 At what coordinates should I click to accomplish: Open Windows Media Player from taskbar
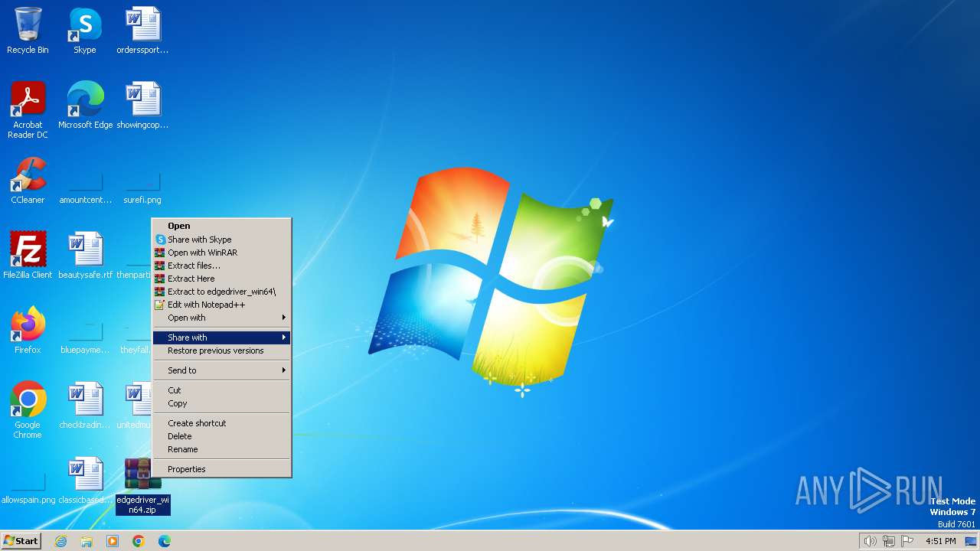pos(113,541)
